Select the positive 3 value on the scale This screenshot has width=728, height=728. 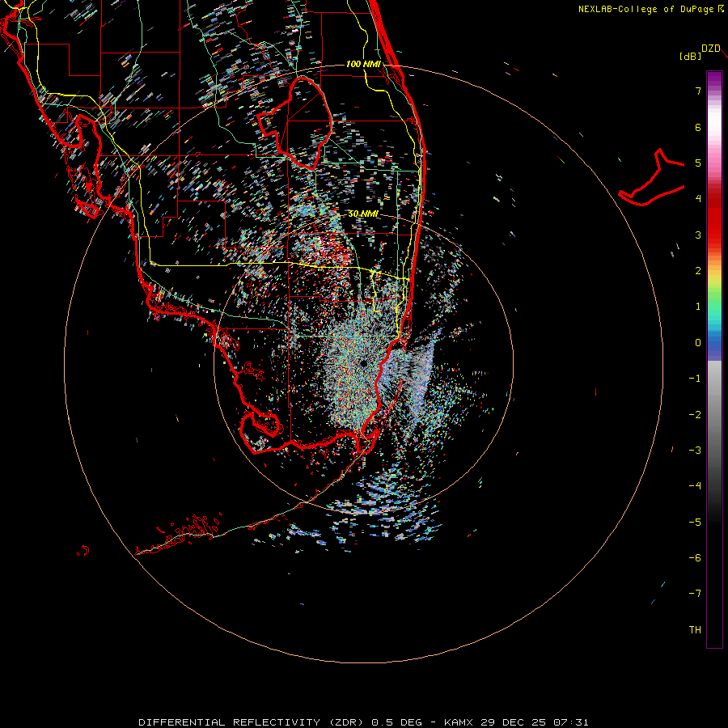click(x=698, y=235)
